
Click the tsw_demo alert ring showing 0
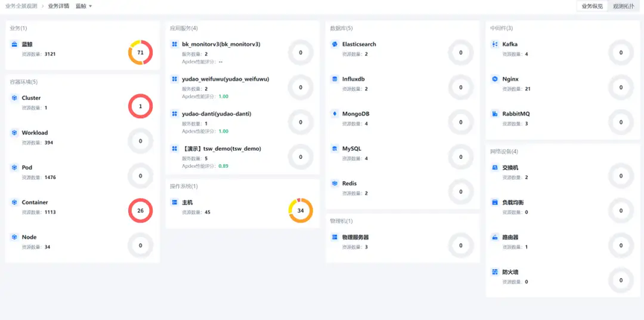click(300, 157)
